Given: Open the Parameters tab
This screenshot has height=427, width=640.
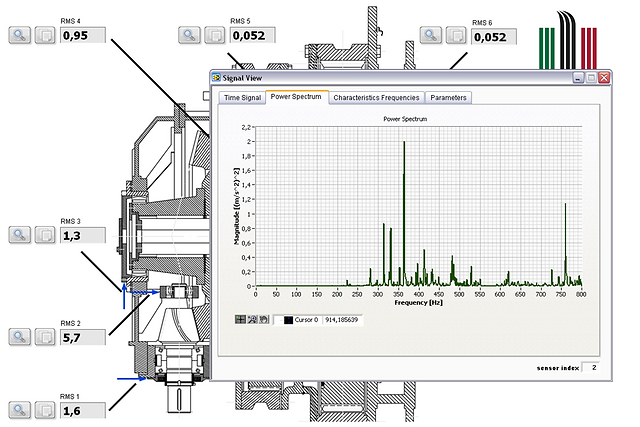Looking at the screenshot, I should coord(448,98).
